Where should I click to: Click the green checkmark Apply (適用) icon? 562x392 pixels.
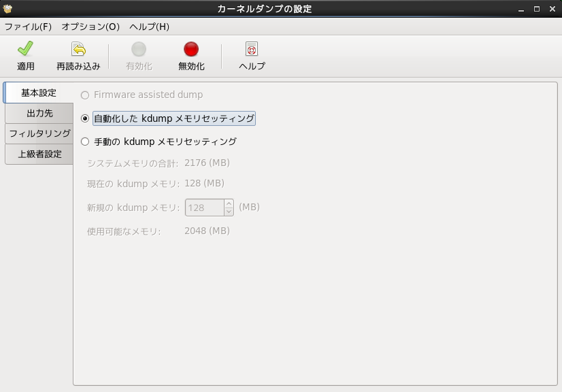coord(26,50)
